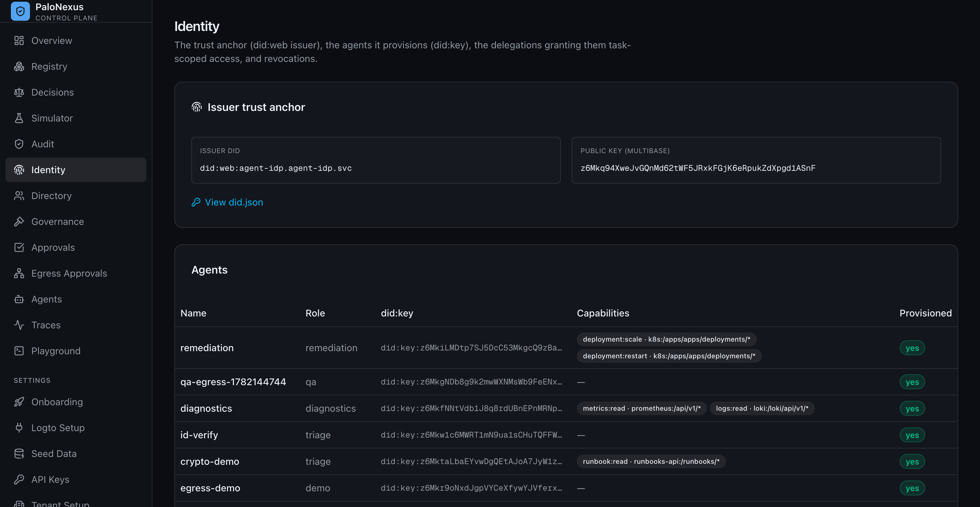Click the remediation agent's did:key value
Screen dimensions: 980x507
471,348
